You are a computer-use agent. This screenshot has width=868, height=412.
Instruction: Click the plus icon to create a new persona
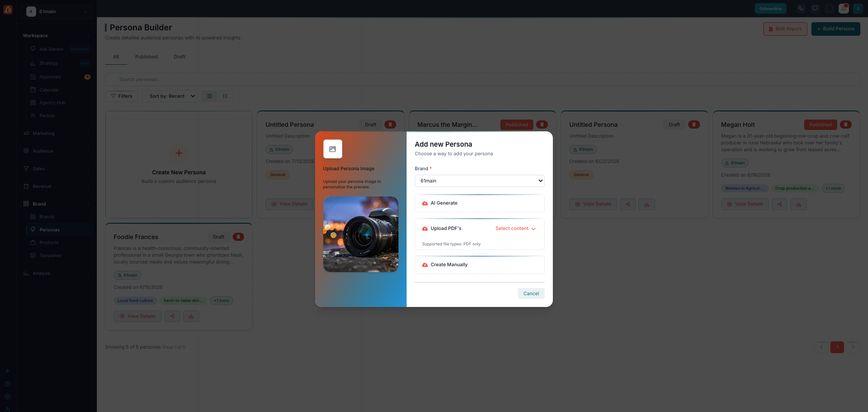(179, 153)
